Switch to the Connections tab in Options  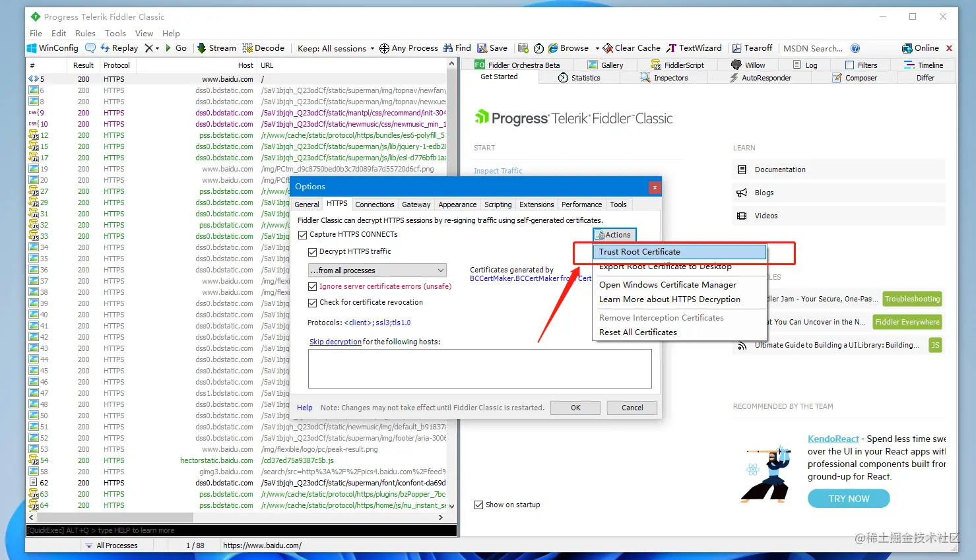[375, 204]
